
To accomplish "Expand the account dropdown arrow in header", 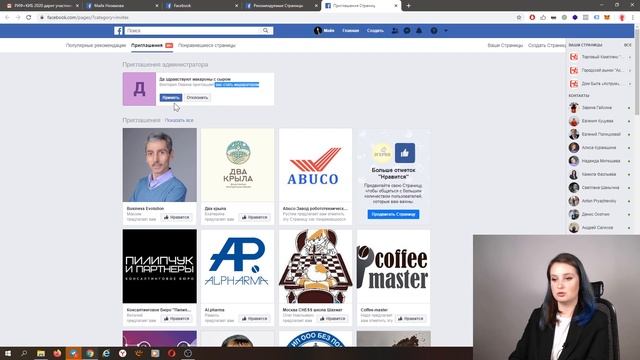I will (446, 31).
